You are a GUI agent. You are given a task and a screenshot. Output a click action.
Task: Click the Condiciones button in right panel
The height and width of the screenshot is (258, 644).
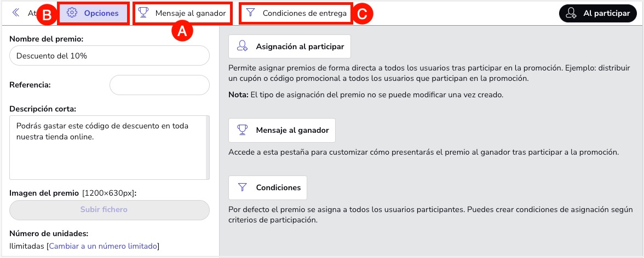(x=267, y=187)
